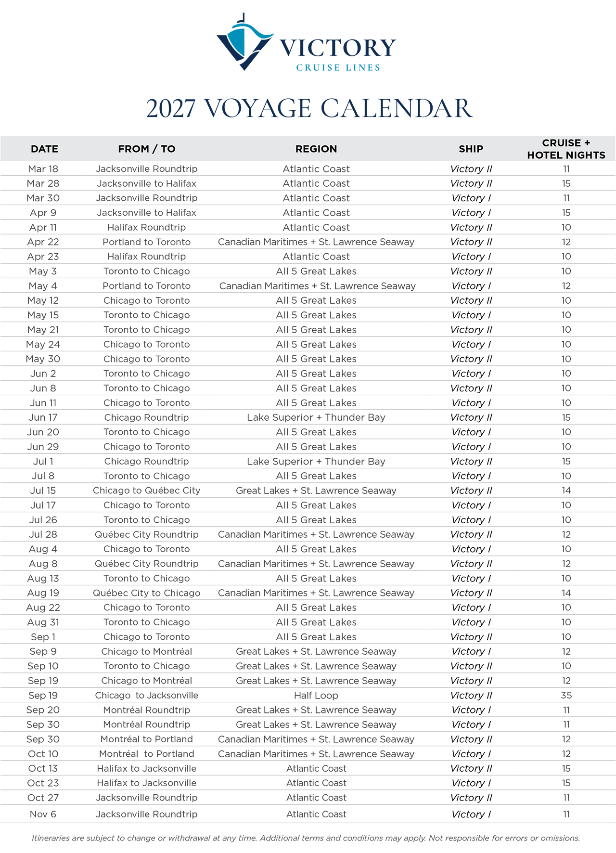The width and height of the screenshot is (616, 853).
Task: Open the Chicago to Jacksonville voyage
Action: click(146, 696)
